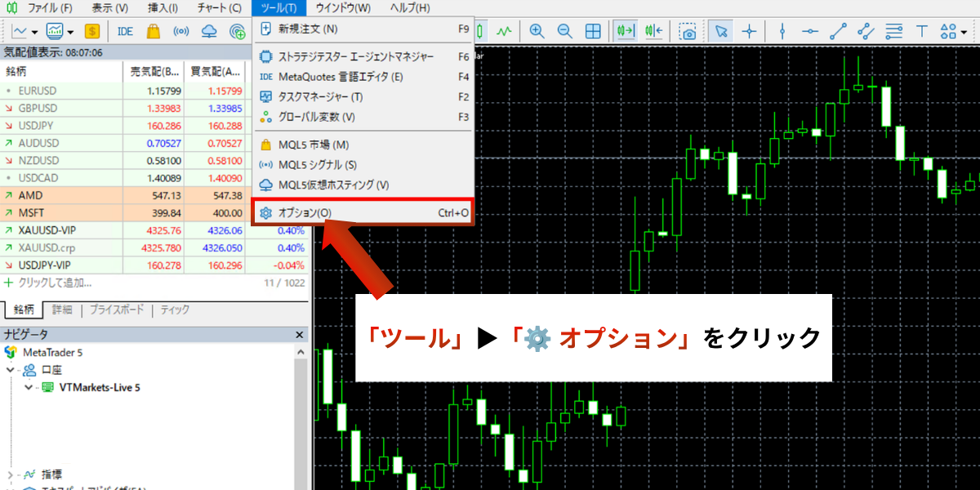Switch chart to line chart view
The image size is (980, 490).
click(505, 32)
